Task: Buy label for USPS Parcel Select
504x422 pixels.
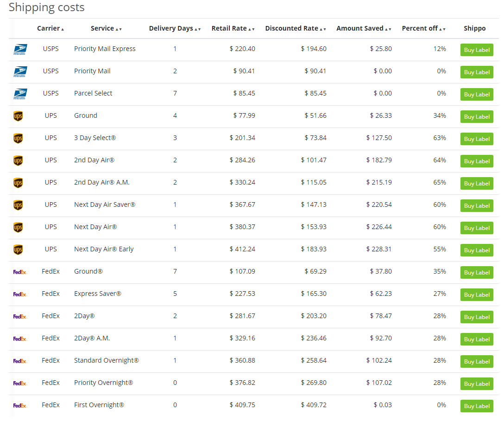Action: (x=477, y=94)
